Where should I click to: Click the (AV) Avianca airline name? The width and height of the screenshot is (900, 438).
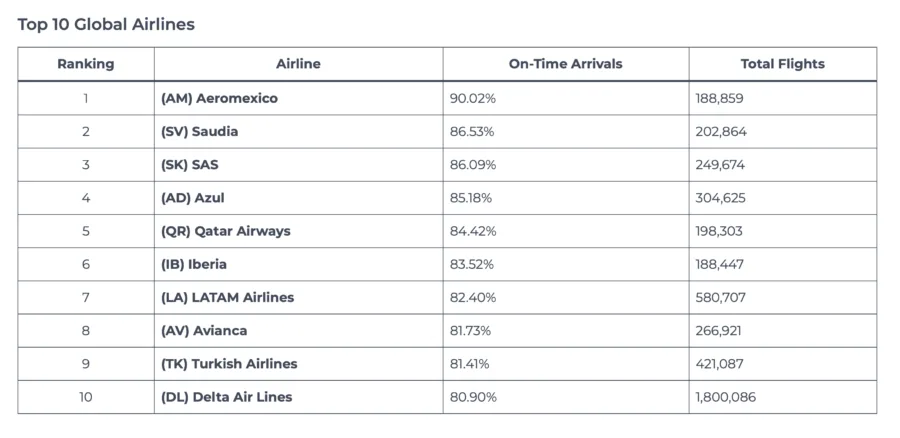tap(204, 330)
